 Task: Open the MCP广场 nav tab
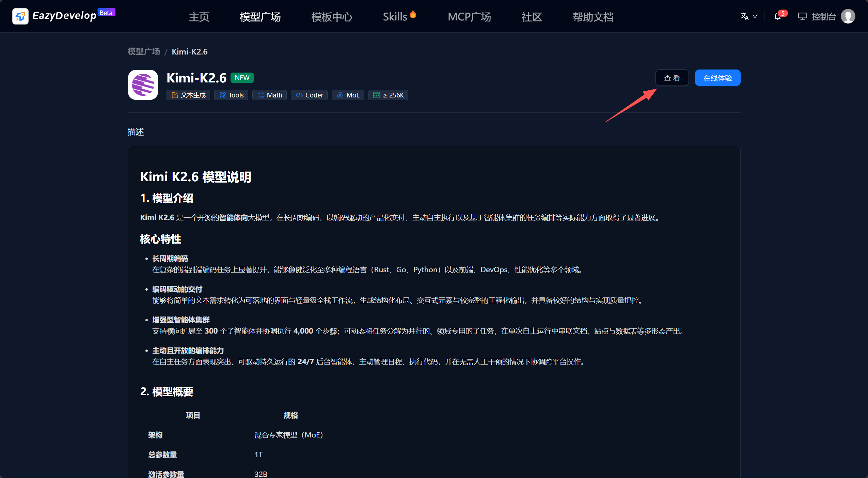click(469, 17)
